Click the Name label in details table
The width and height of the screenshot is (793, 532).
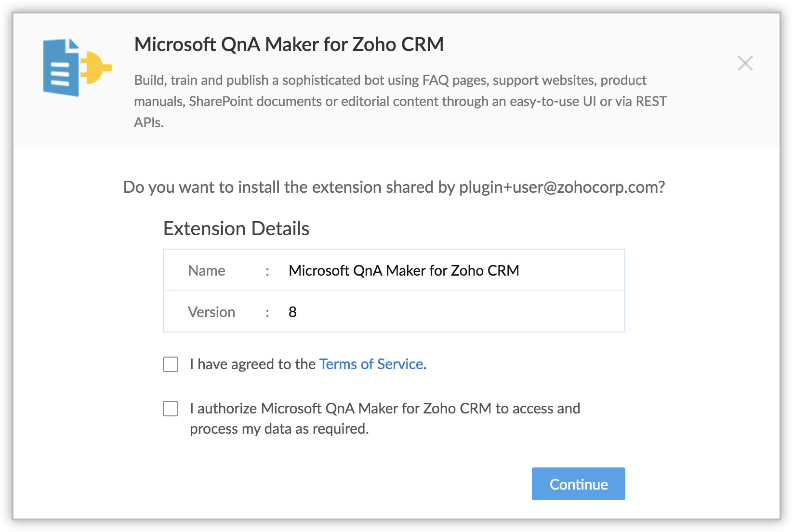coord(207,271)
